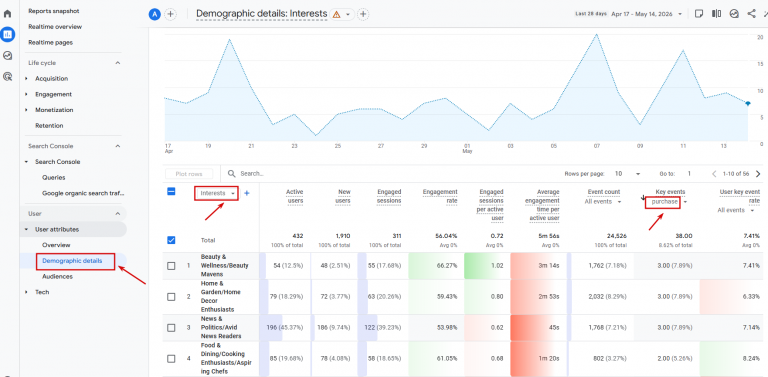Open the Rows per page dropdown
Screen dimensions: 768x377
pyautogui.click(x=627, y=174)
